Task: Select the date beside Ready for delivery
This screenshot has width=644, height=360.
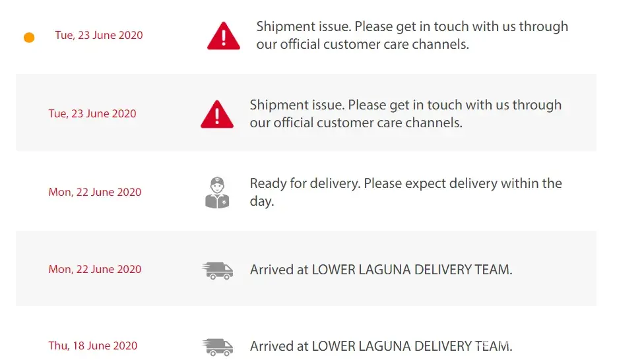Action: pos(95,192)
